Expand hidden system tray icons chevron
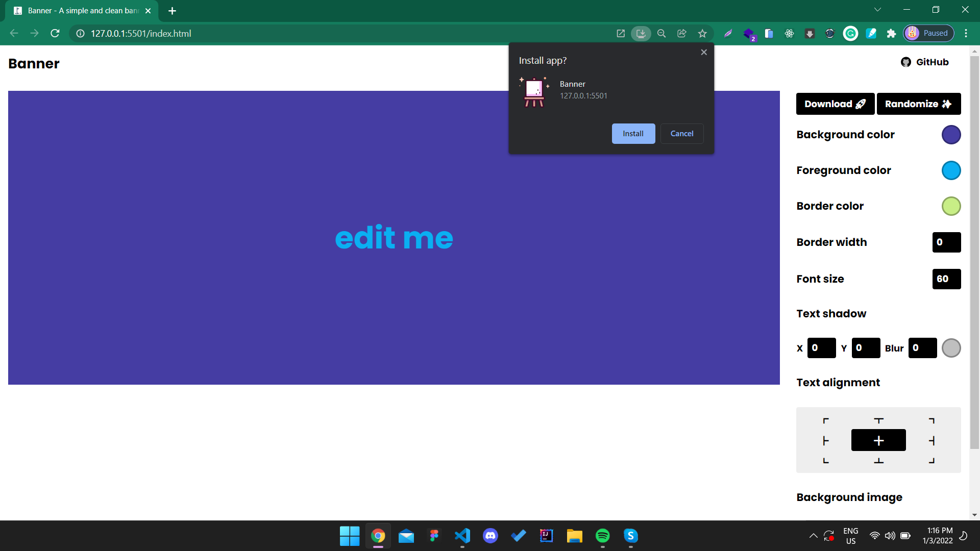This screenshot has width=980, height=551. click(x=813, y=536)
